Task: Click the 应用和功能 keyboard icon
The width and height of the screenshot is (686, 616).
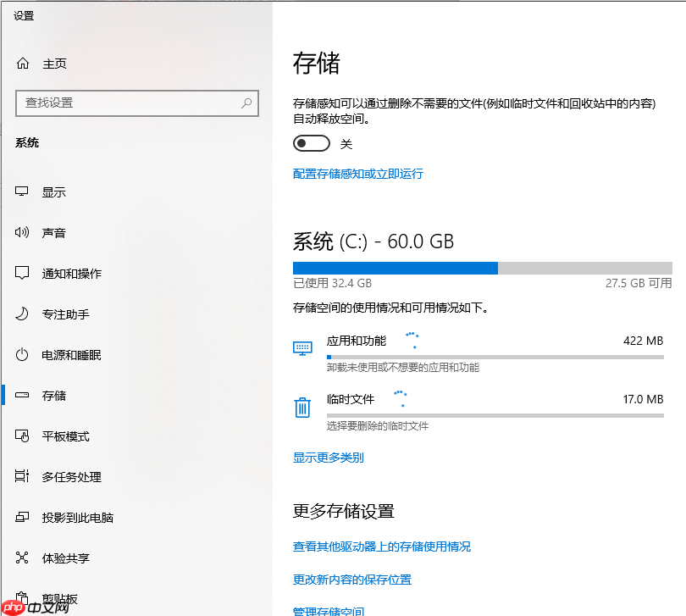Action: tap(302, 347)
